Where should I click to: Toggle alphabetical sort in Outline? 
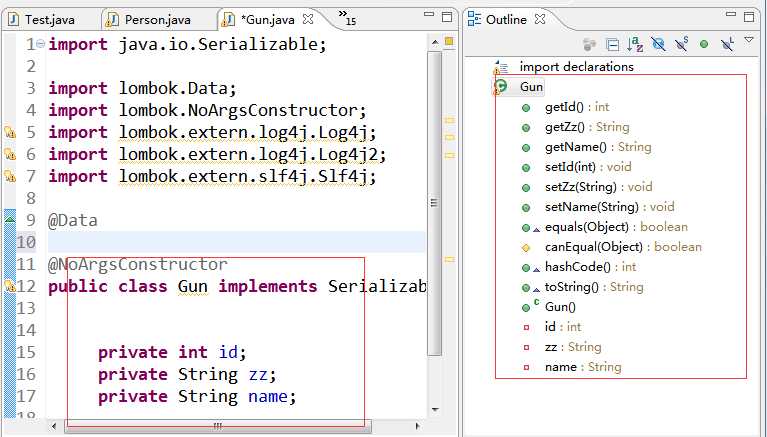(635, 45)
